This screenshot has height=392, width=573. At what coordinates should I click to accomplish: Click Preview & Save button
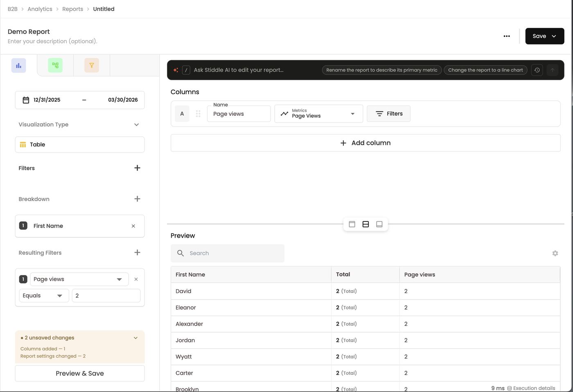[80, 373]
